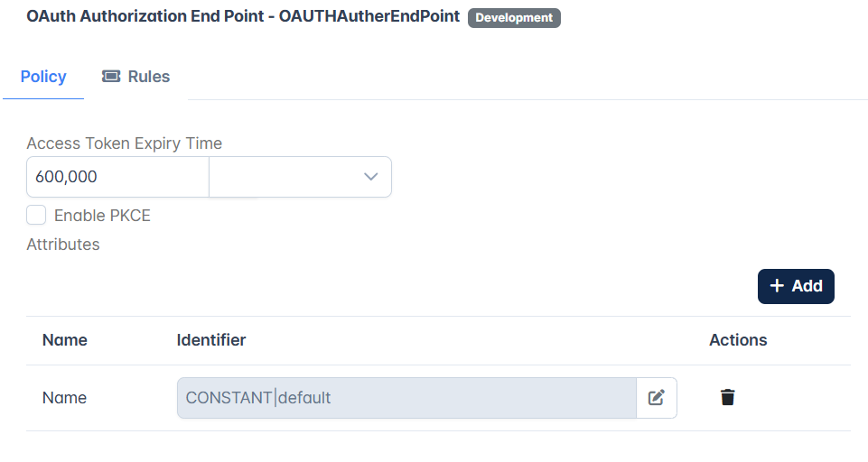The height and width of the screenshot is (462, 868).
Task: Enable the PKCE checkbox
Action: point(36,216)
